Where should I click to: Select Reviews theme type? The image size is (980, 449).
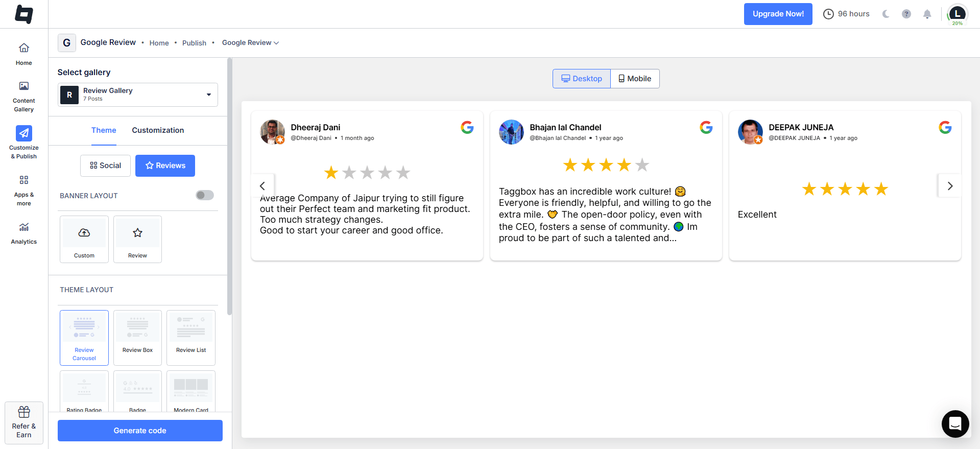(x=165, y=166)
